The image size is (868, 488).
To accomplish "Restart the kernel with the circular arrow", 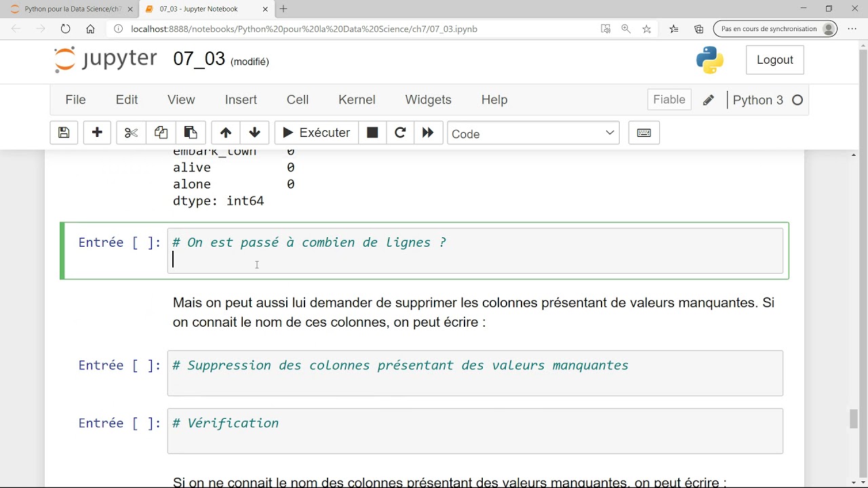I will [400, 133].
